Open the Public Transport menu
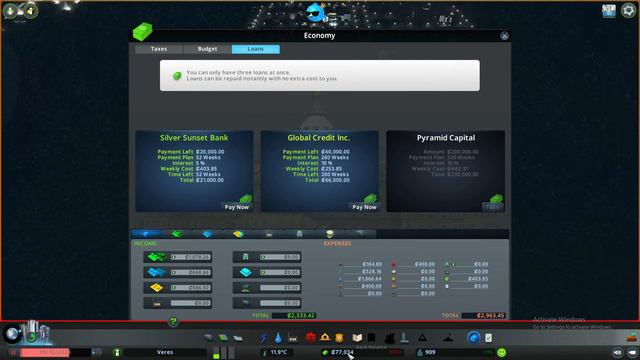Image resolution: width=640 pixels, height=360 pixels. [x=371, y=338]
